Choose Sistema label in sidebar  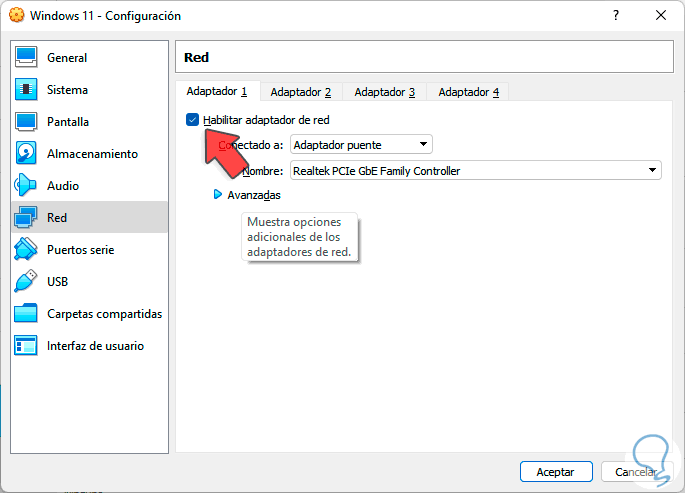click(67, 90)
